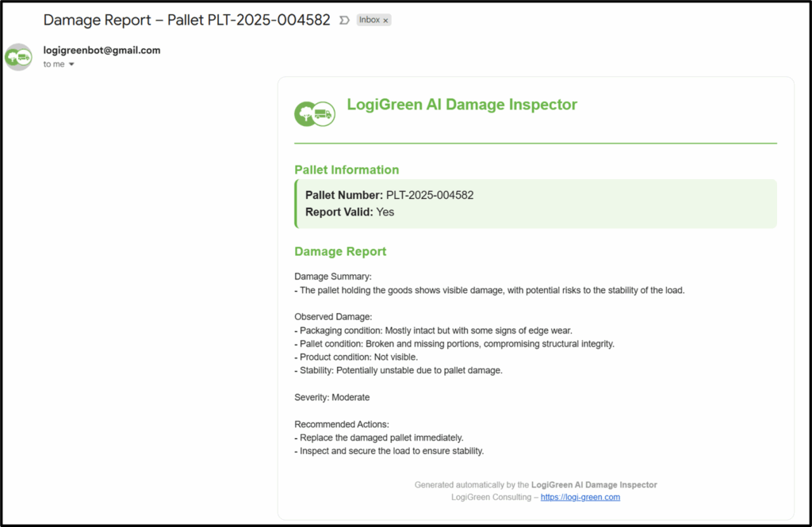Click the pallet number PLT-2025-004582 in the info box
Viewport: 812px width, 527px height.
429,195
